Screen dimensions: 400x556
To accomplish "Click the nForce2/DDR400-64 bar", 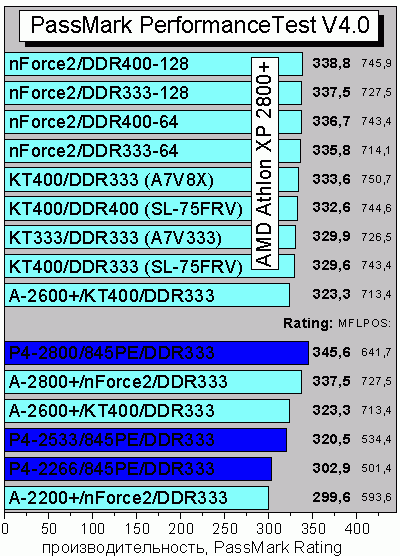I will 153,122.
